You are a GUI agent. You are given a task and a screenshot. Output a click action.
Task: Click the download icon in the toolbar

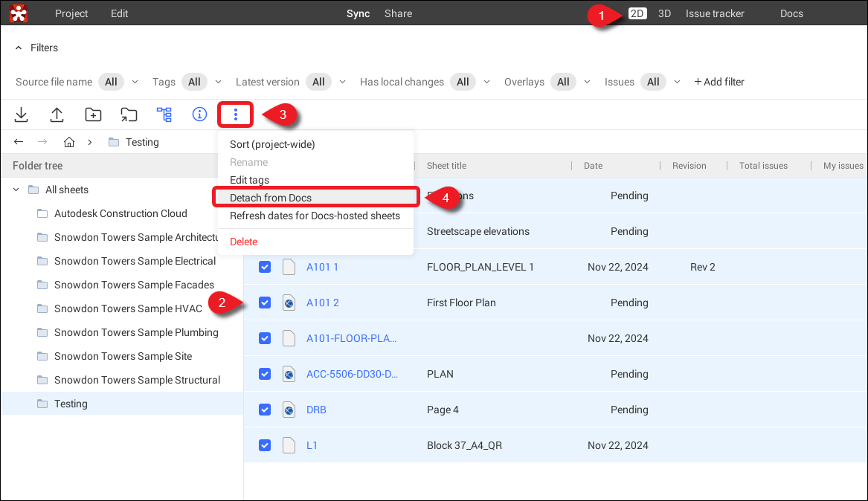(x=22, y=114)
